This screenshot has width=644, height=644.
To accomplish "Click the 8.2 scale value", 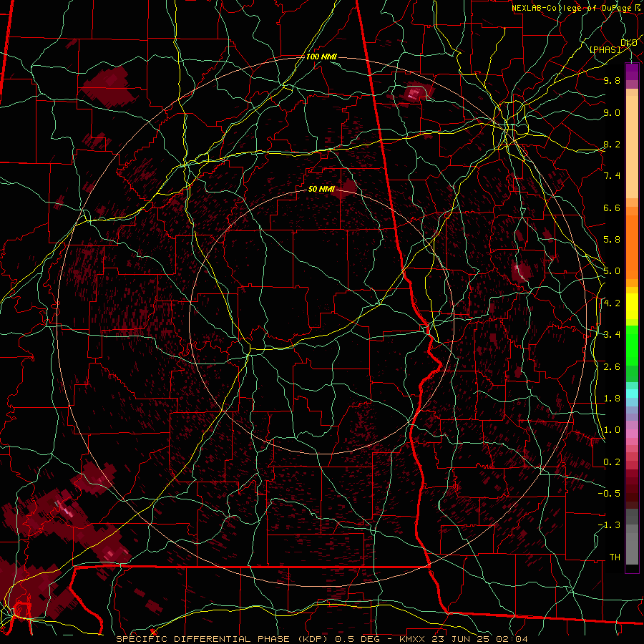I will point(612,144).
